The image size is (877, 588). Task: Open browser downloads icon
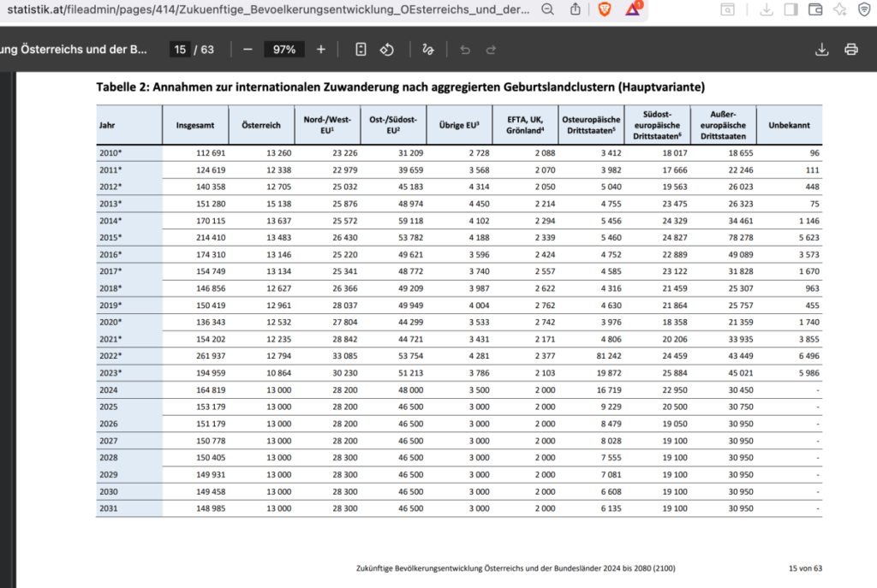pos(766,9)
